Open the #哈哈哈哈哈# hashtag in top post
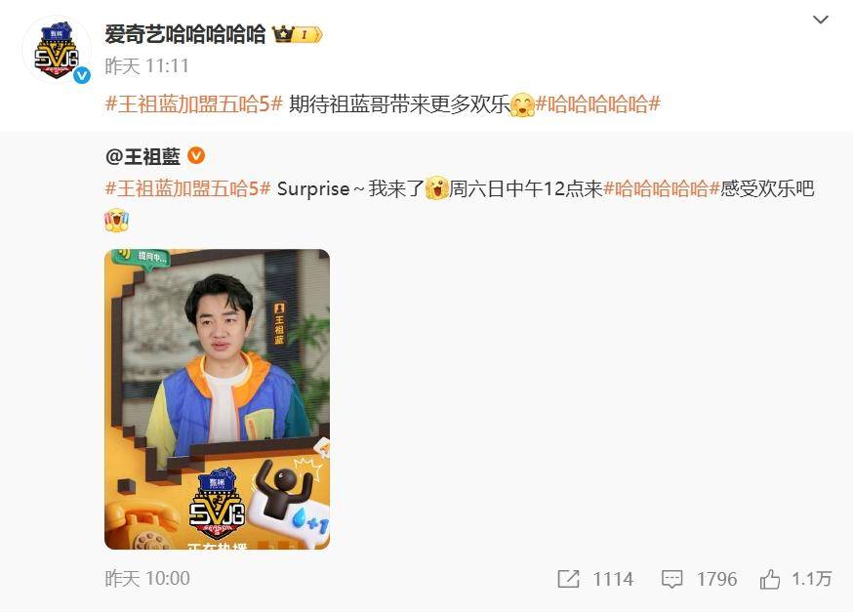The height and width of the screenshot is (616, 853). click(598, 103)
